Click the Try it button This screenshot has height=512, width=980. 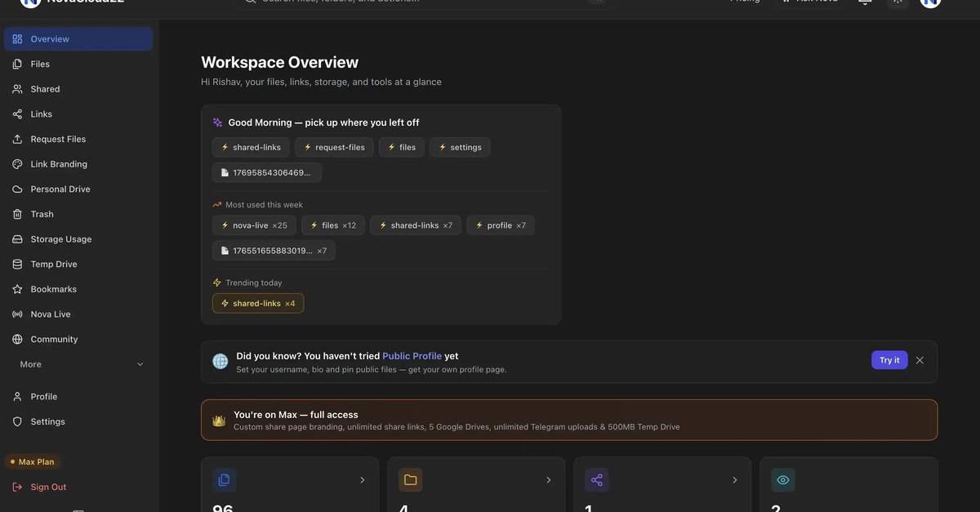(889, 360)
